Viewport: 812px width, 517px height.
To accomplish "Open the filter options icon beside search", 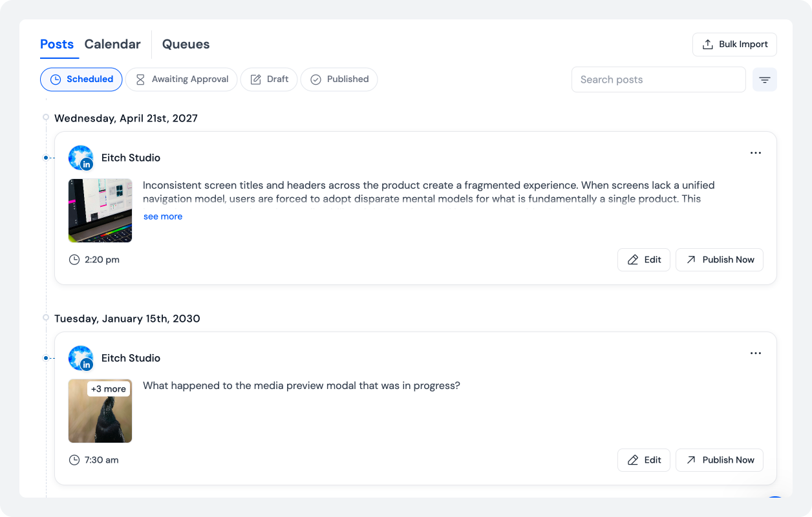I will 765,79.
